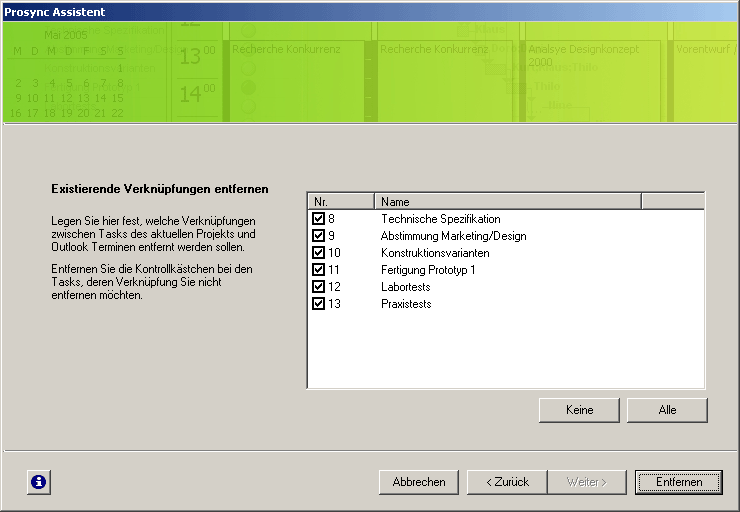Toggle the checkbox for task 9
740x512 pixels.
(x=319, y=236)
